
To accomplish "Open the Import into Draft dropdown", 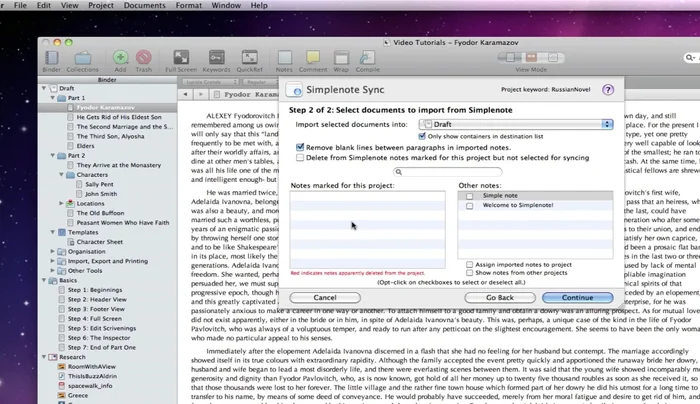I will click(x=516, y=124).
